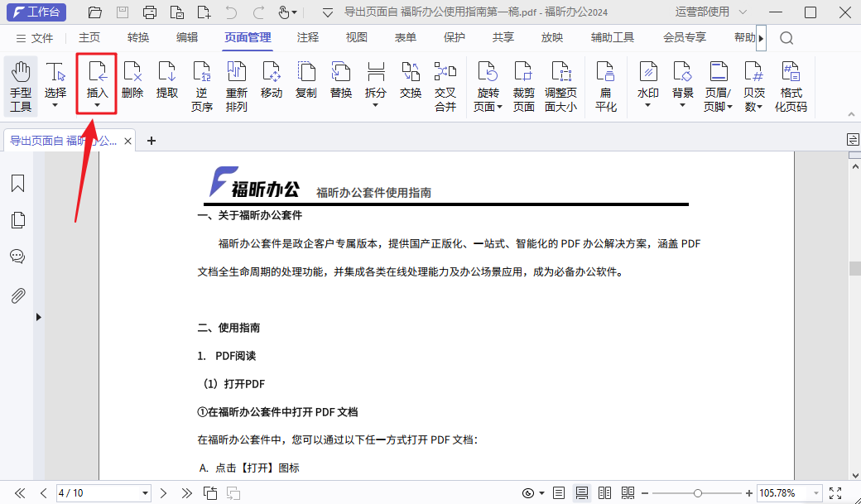Click the Save icon in quick toolbar
861x504 pixels.
122,12
